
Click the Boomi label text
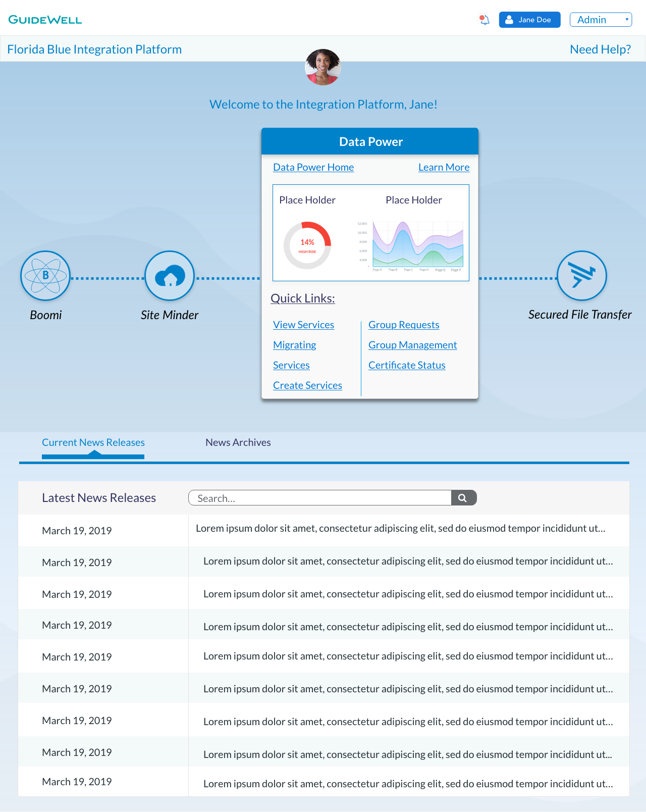[46, 315]
